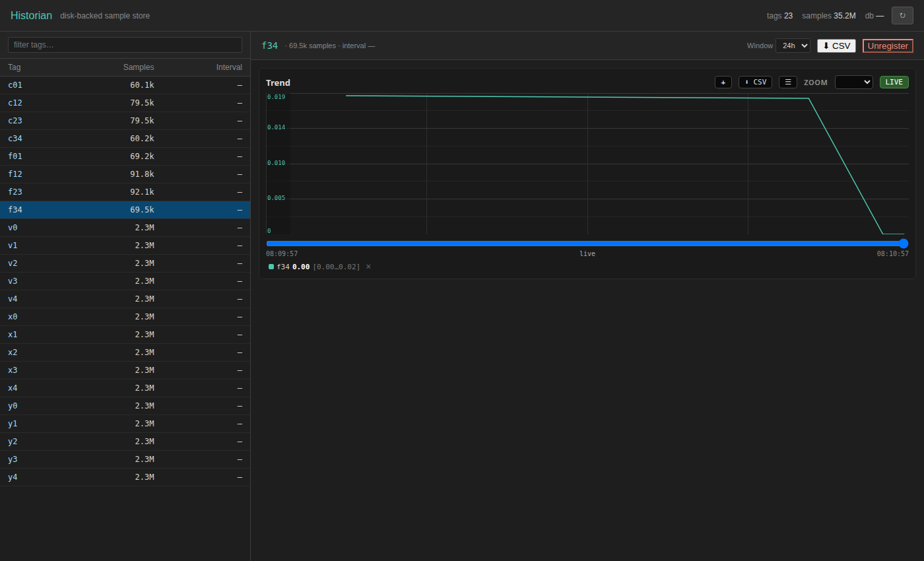Select tag f23
Image resolution: width=924 pixels, height=561 pixels.
[x=125, y=192]
